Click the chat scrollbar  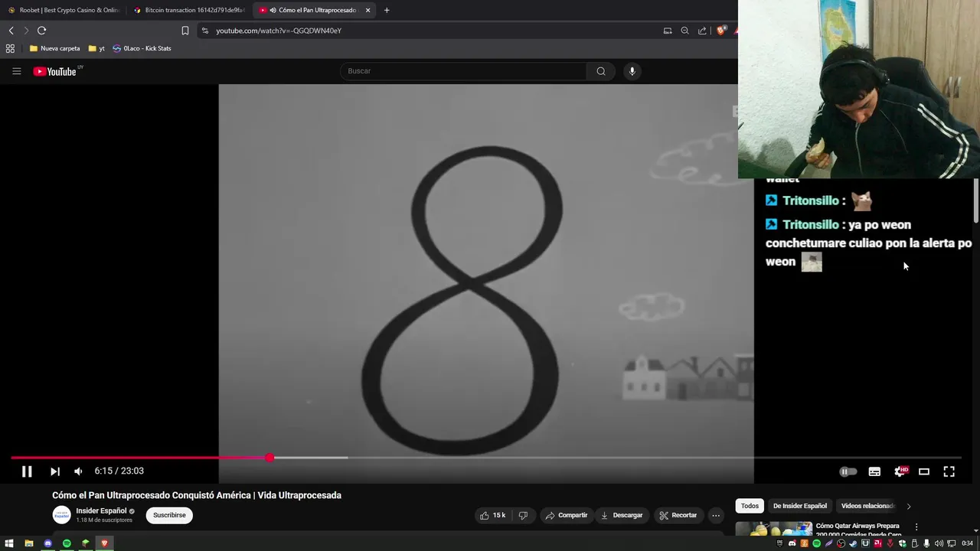(x=976, y=201)
